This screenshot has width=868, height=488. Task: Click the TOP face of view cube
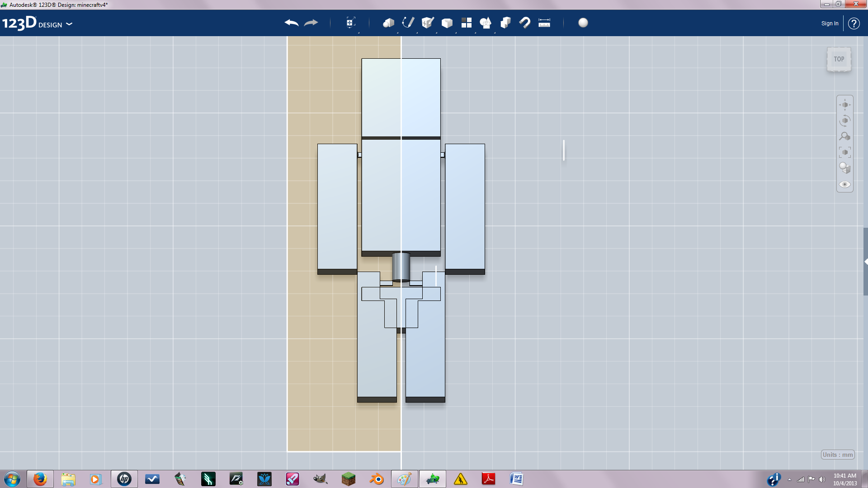[839, 59]
